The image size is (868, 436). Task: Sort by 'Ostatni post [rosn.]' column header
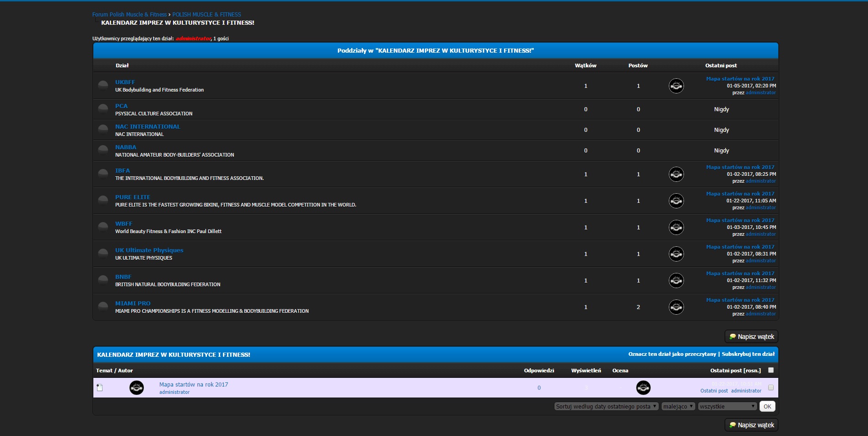click(x=735, y=371)
